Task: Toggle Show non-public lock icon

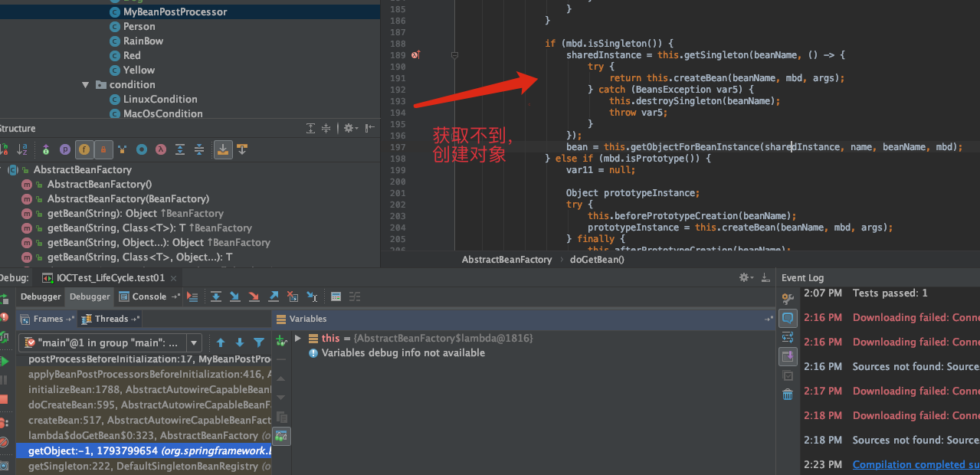Action: [x=103, y=149]
